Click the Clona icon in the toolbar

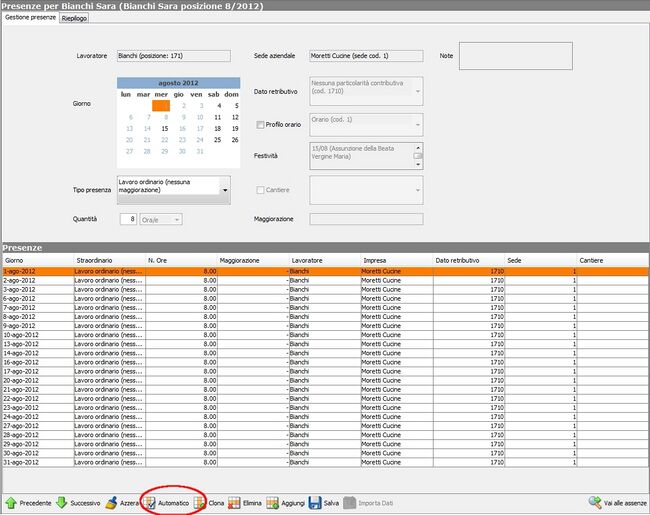tap(199, 503)
